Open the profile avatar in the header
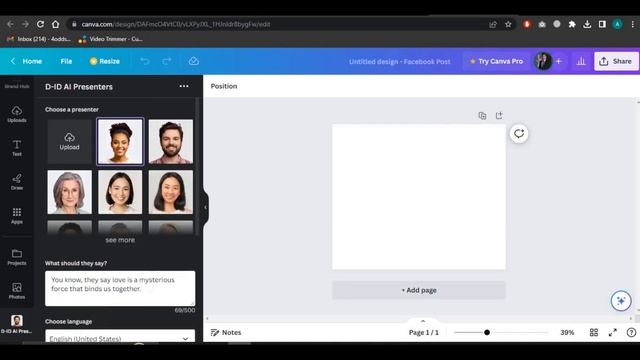The image size is (640, 360). coord(543,61)
